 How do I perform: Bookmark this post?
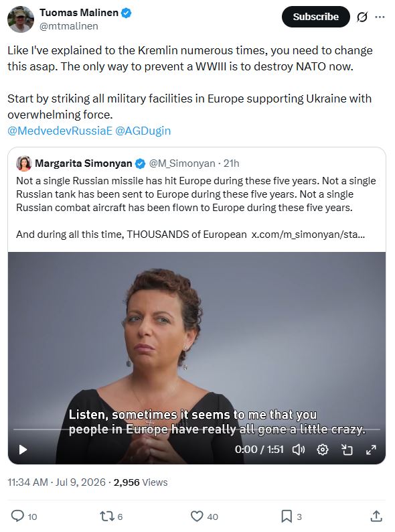[x=287, y=517]
